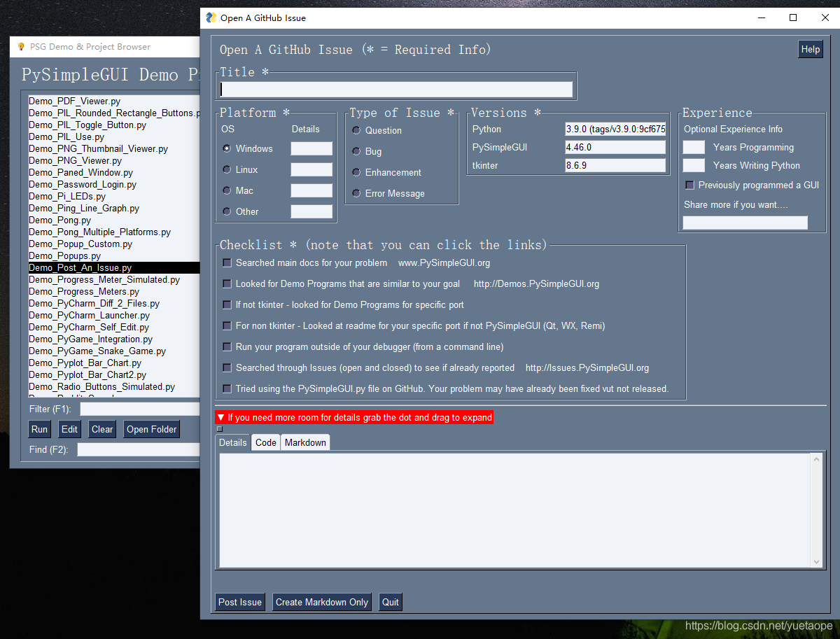
Task: Click the Find (F2) input field
Action: tap(139, 449)
